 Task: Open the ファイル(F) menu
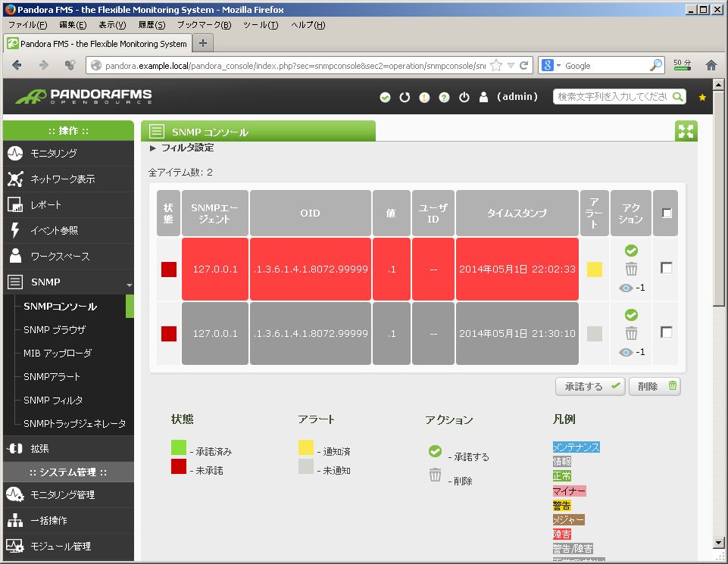[x=28, y=25]
